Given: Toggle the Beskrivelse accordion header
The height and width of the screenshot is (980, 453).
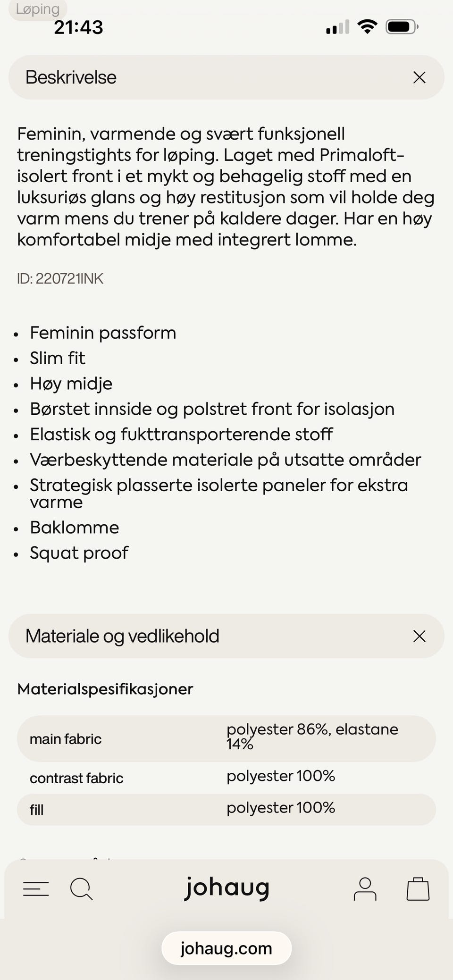Looking at the screenshot, I should (x=226, y=77).
